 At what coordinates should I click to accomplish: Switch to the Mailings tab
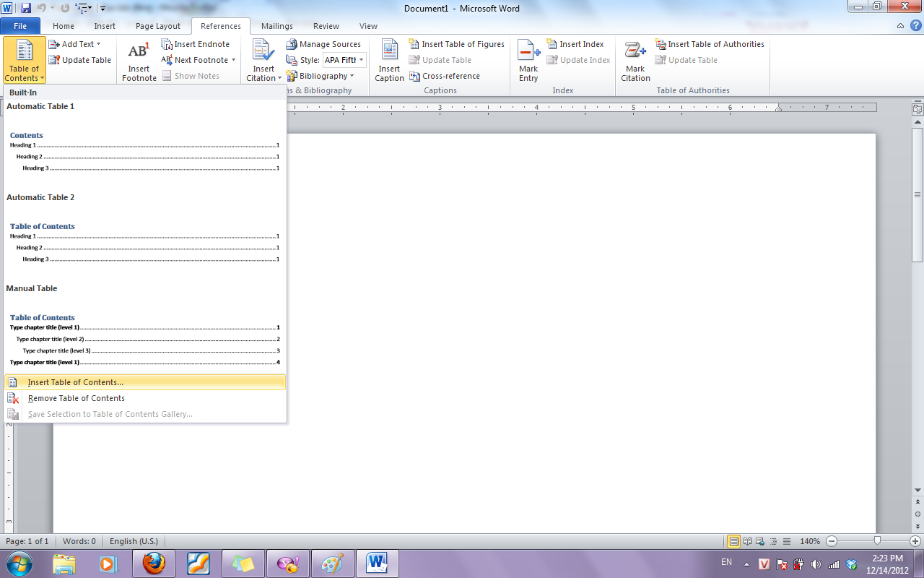[x=277, y=26]
